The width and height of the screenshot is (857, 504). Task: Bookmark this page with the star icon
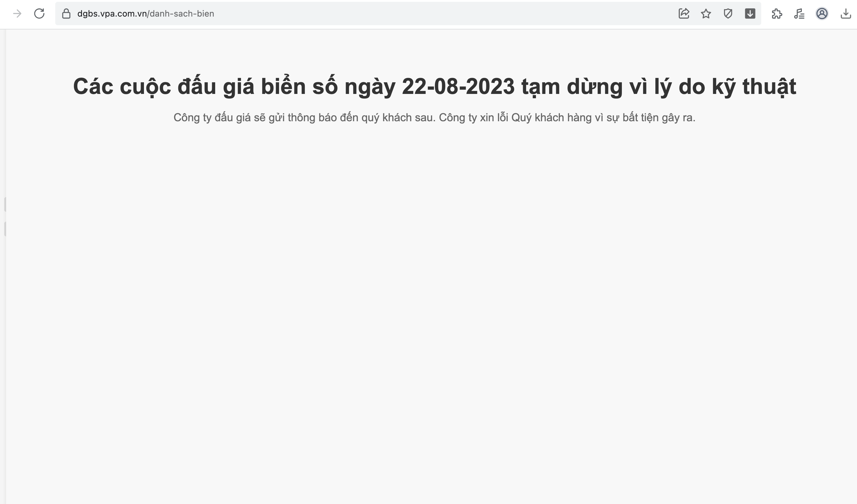[x=706, y=14]
